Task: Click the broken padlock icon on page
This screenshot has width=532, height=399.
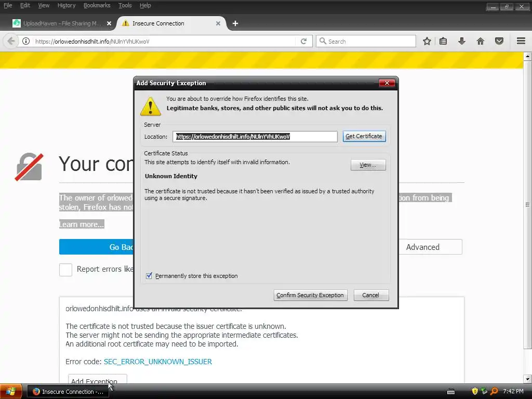Action: pos(29,167)
